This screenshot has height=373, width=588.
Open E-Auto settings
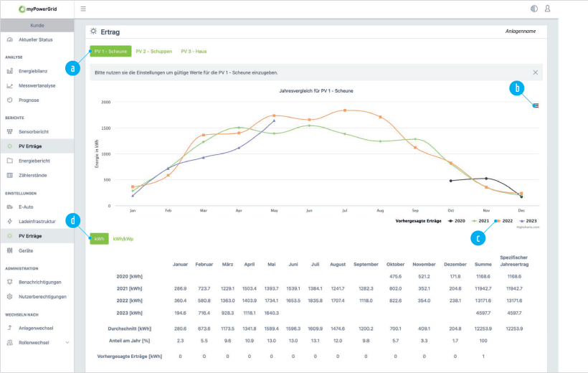pos(26,207)
